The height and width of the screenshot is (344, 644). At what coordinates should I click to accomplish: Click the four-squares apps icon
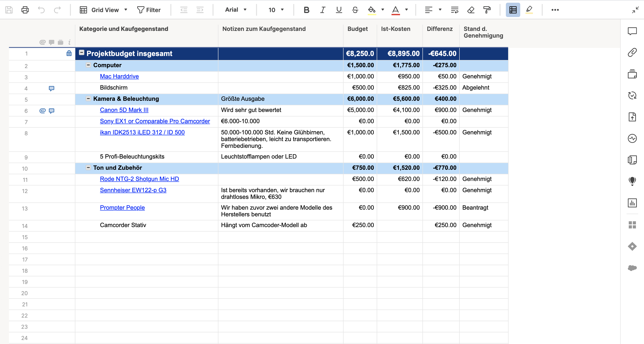tap(632, 225)
